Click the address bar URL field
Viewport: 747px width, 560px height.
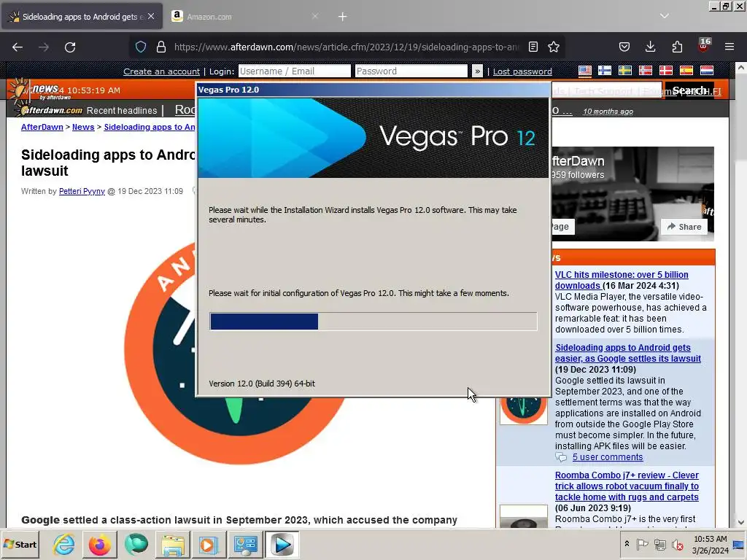[347, 47]
